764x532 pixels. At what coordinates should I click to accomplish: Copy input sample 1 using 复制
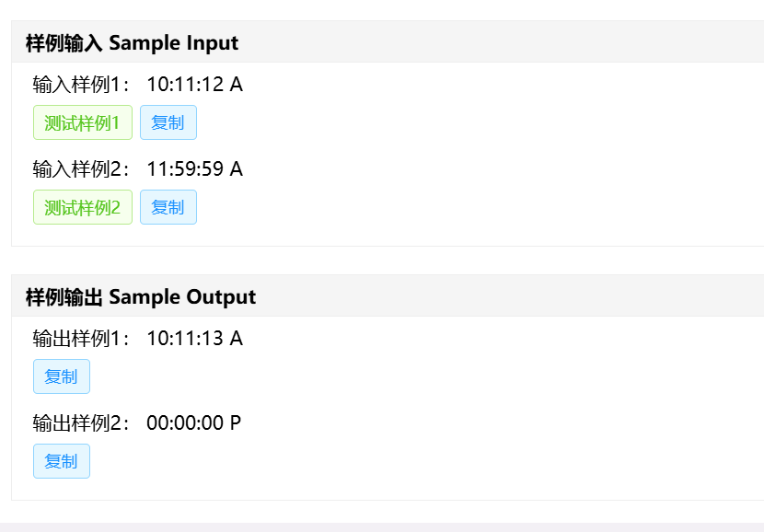[x=168, y=122]
